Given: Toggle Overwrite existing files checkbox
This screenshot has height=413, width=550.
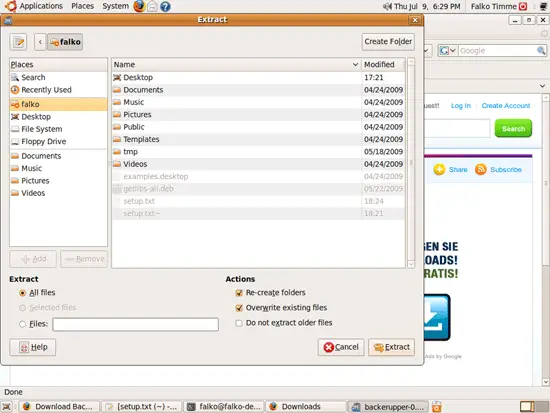Looking at the screenshot, I should click(x=281, y=308).
